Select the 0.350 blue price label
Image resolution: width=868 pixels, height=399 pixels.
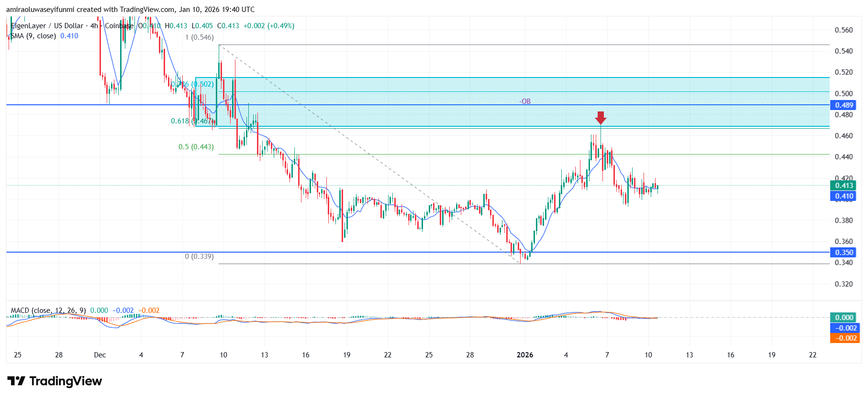(x=844, y=253)
